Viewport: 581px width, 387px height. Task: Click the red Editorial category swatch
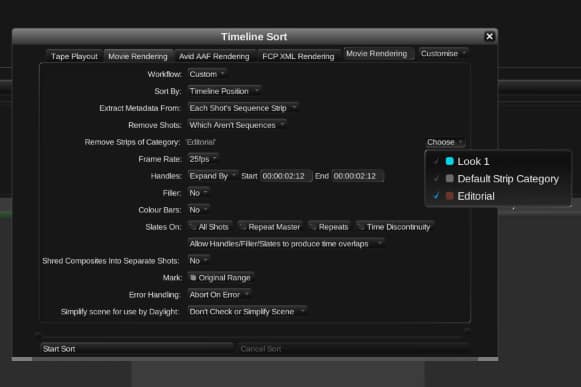(x=449, y=196)
